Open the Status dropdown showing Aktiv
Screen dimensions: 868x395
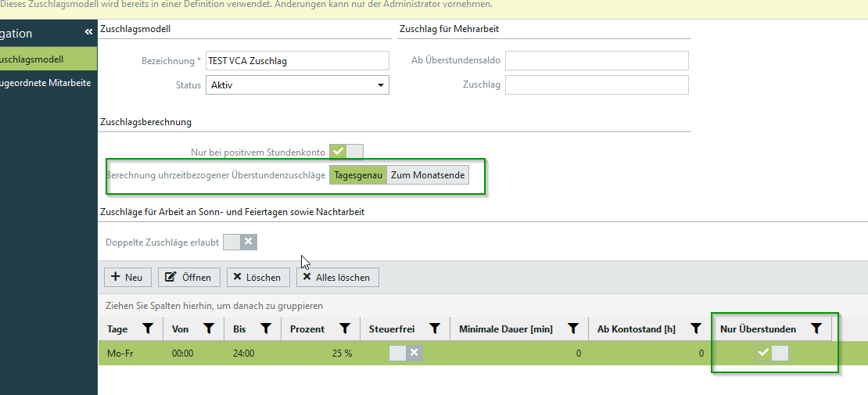click(297, 85)
